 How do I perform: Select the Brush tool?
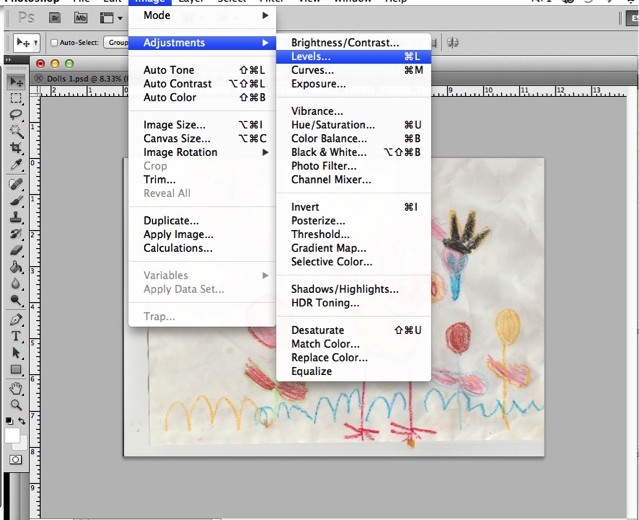point(16,201)
